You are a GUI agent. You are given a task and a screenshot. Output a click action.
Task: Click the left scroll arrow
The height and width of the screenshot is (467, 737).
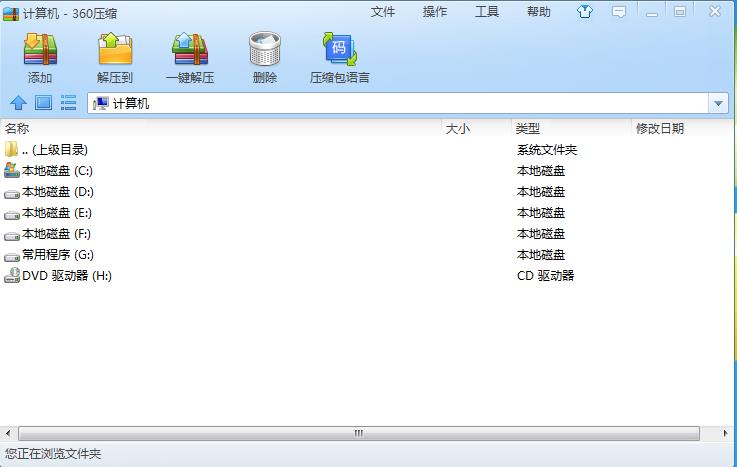[8, 433]
